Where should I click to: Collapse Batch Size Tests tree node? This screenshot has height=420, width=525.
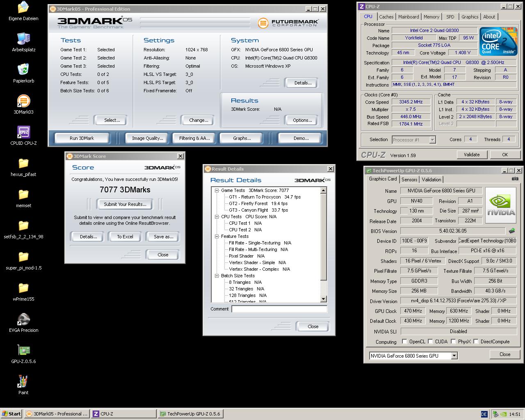click(217, 276)
